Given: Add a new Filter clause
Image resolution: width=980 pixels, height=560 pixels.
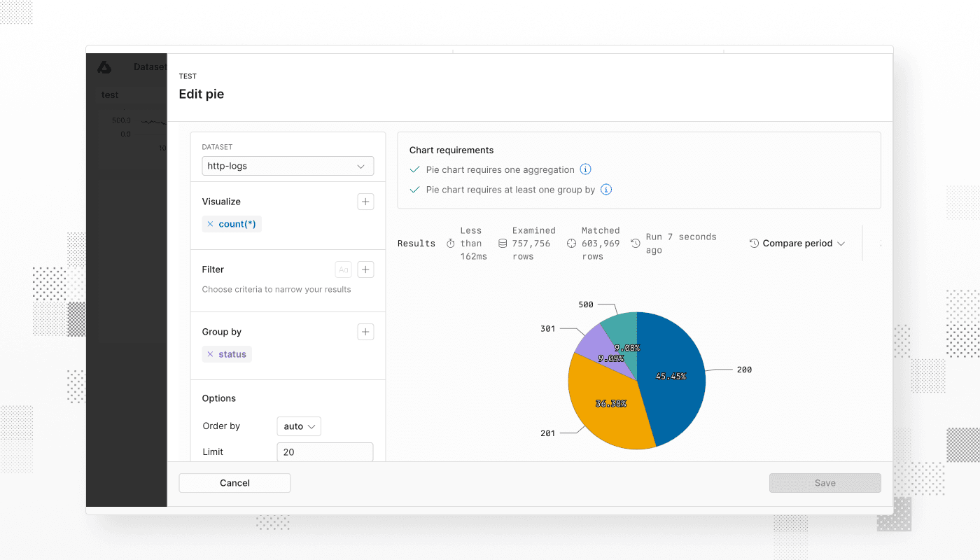Looking at the screenshot, I should coord(365,269).
